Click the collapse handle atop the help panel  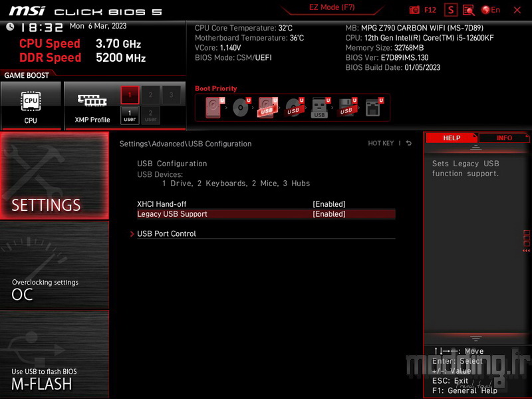pos(475,147)
